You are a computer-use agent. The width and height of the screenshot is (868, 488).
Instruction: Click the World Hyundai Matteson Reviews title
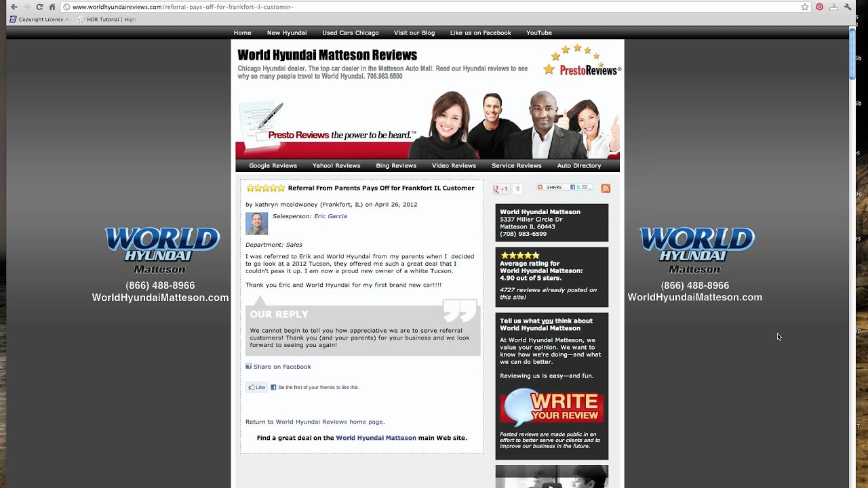coord(327,55)
